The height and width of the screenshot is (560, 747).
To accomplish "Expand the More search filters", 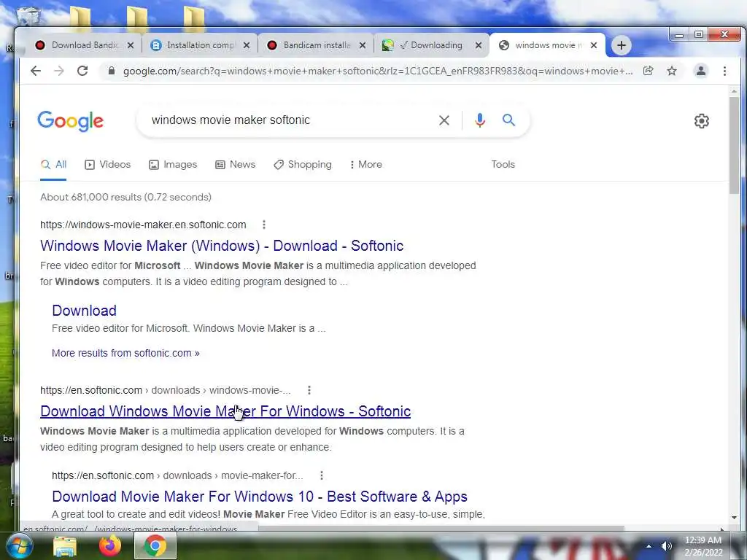I will [365, 164].
